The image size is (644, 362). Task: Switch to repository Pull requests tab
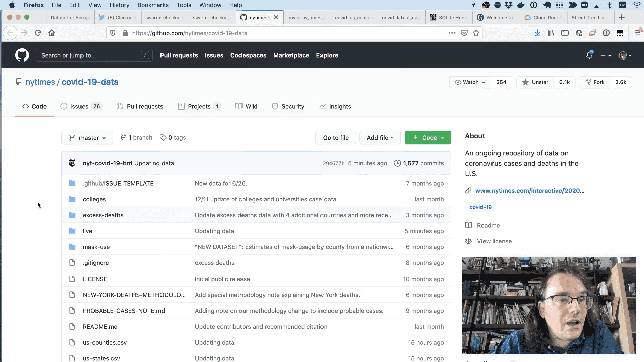pos(140,106)
